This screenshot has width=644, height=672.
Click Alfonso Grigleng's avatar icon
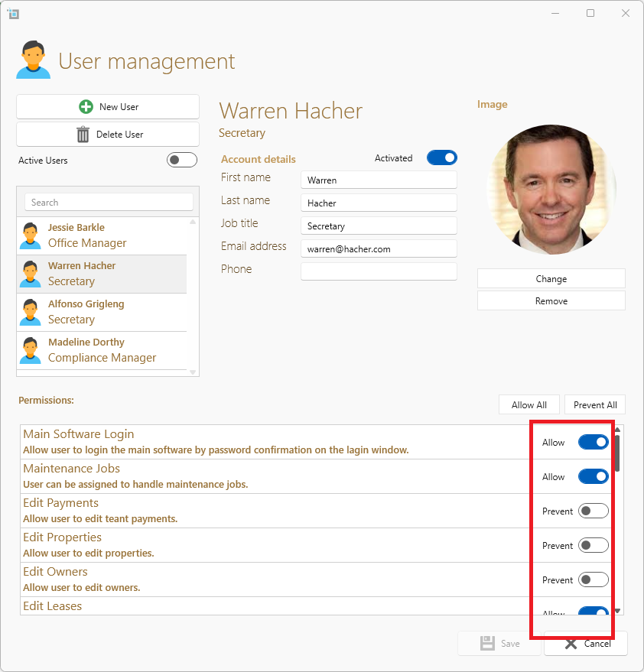[31, 312]
